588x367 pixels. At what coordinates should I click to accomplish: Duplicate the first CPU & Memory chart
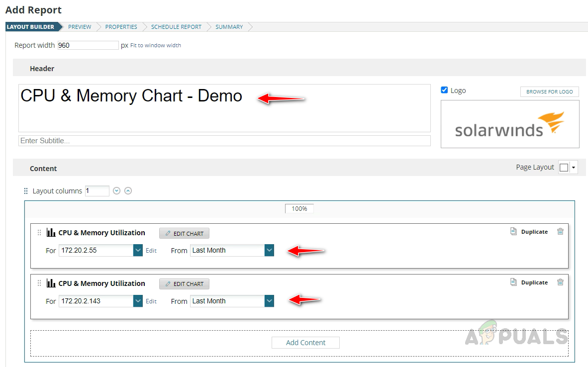click(x=529, y=232)
